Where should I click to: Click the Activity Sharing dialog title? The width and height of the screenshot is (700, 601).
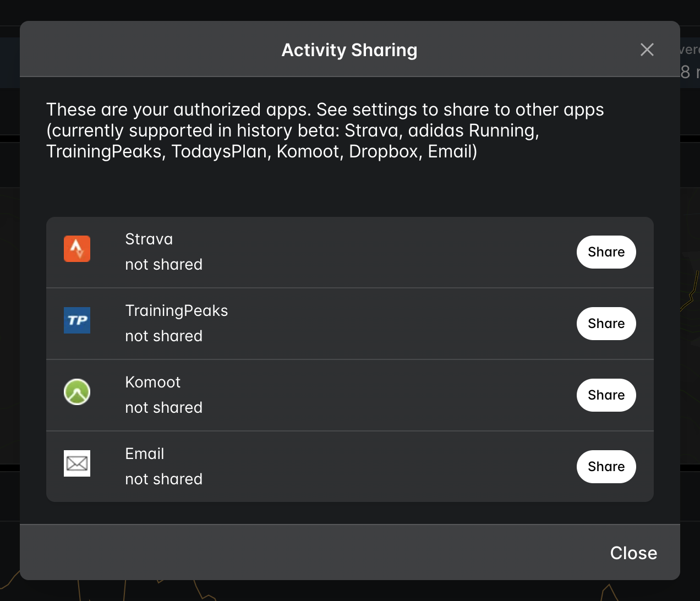coord(349,50)
